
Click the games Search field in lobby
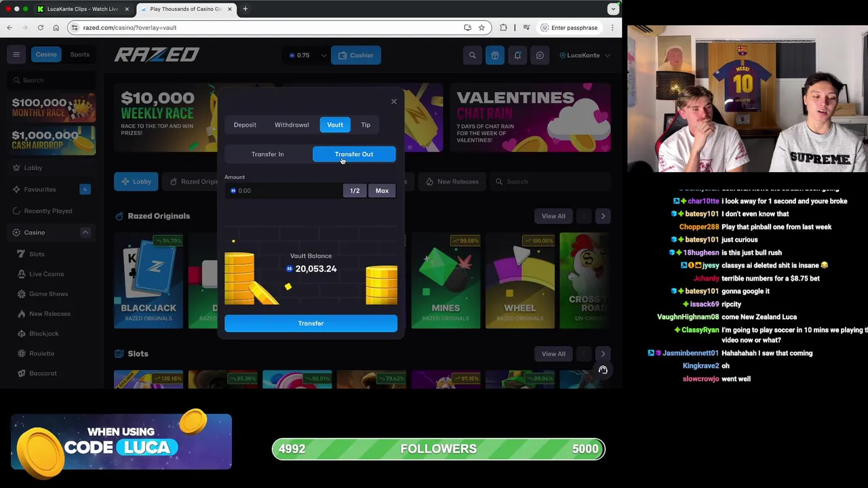549,182
